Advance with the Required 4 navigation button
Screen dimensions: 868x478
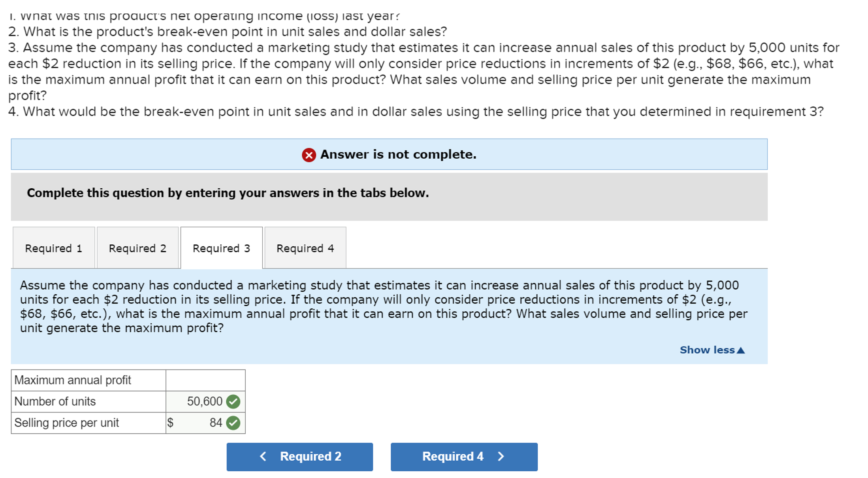463,456
